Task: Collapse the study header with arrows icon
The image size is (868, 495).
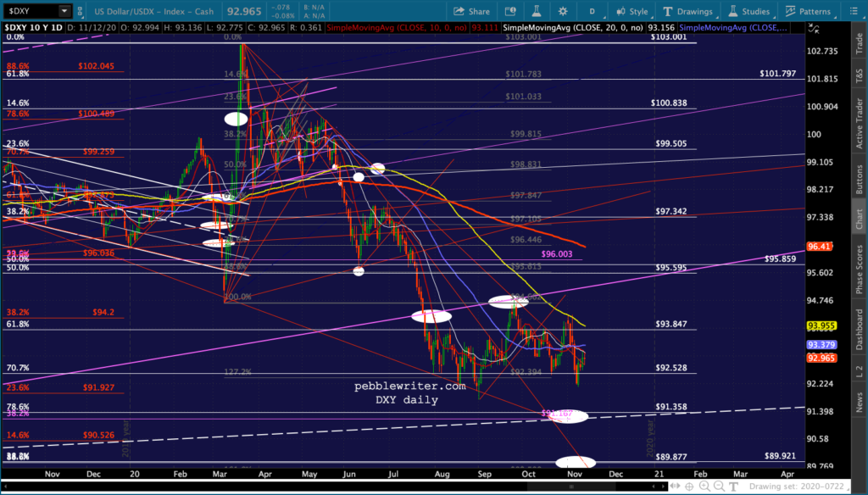Action: coord(814,28)
